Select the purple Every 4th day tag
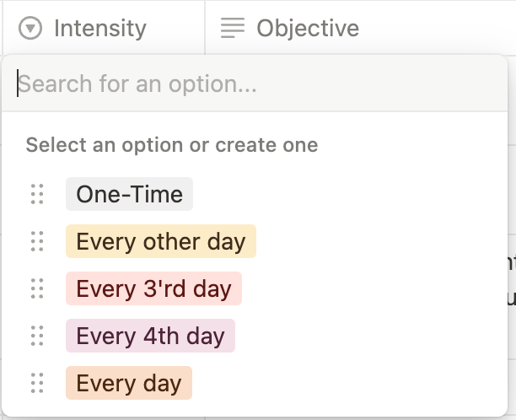This screenshot has width=516, height=420. coord(150,336)
